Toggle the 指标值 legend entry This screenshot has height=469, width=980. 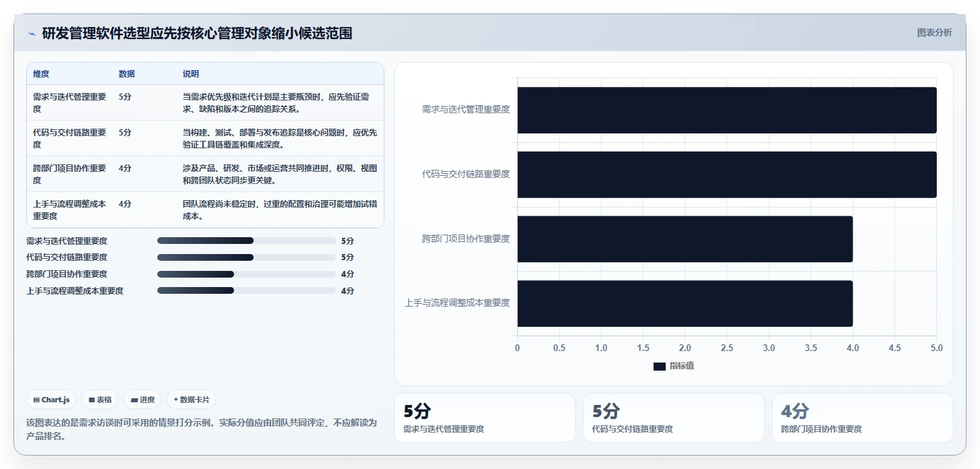click(674, 366)
